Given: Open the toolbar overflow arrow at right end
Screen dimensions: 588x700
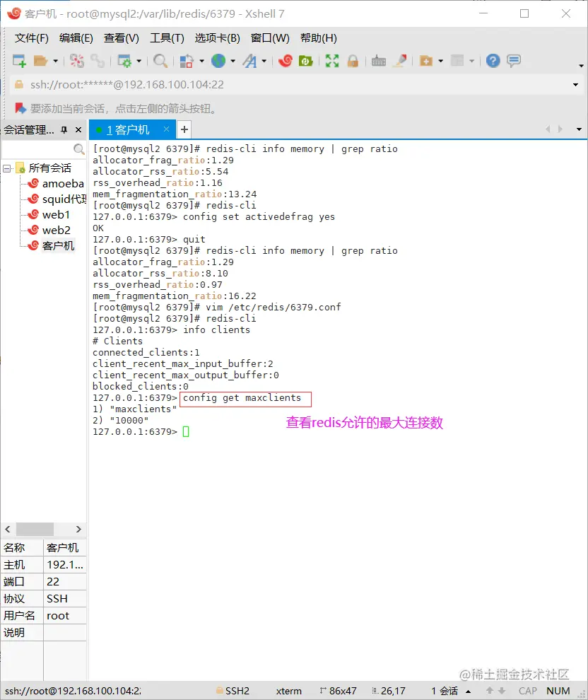Looking at the screenshot, I should point(581,66).
